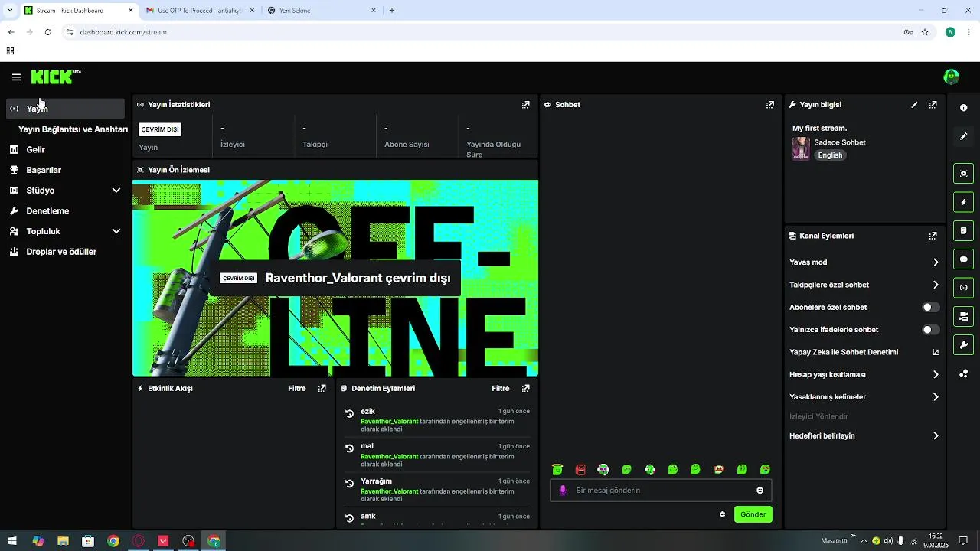The height and width of the screenshot is (551, 980).
Task: Insert the heart-eyes emote at the row's end
Action: 765,469
